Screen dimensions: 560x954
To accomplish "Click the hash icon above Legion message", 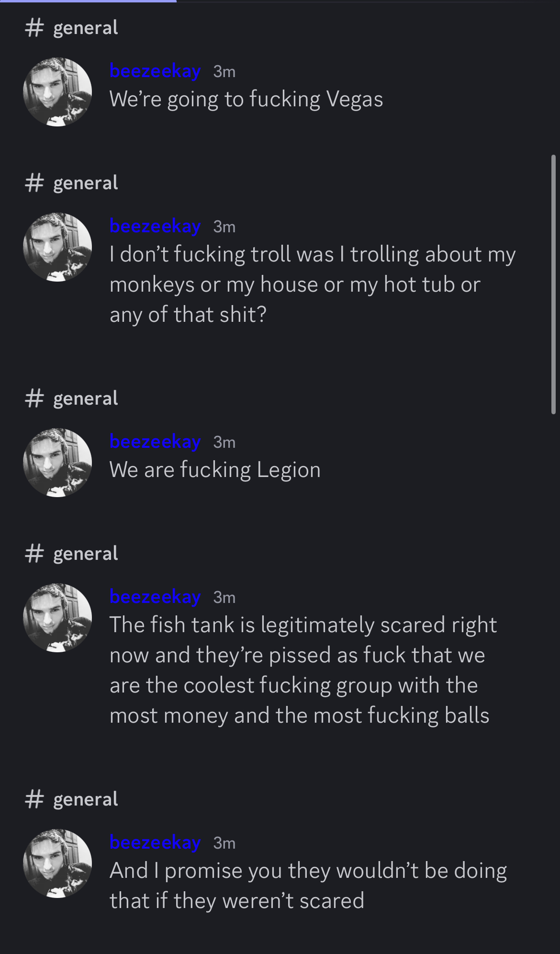I will coord(34,398).
